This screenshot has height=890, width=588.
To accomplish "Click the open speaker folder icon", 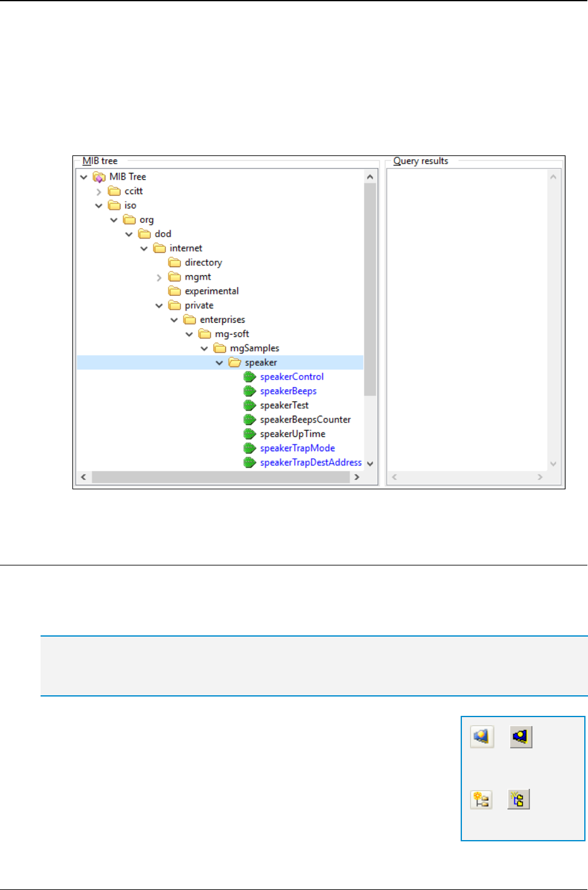I will [235, 363].
